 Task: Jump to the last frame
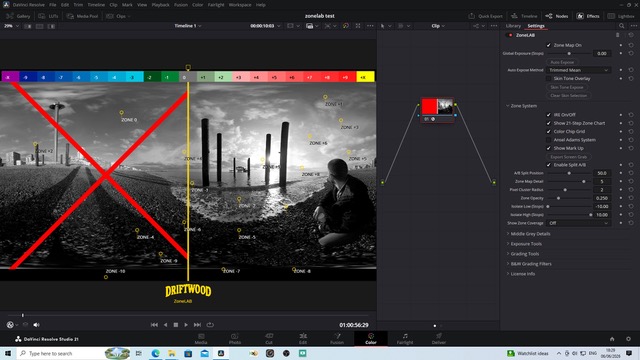[197, 325]
